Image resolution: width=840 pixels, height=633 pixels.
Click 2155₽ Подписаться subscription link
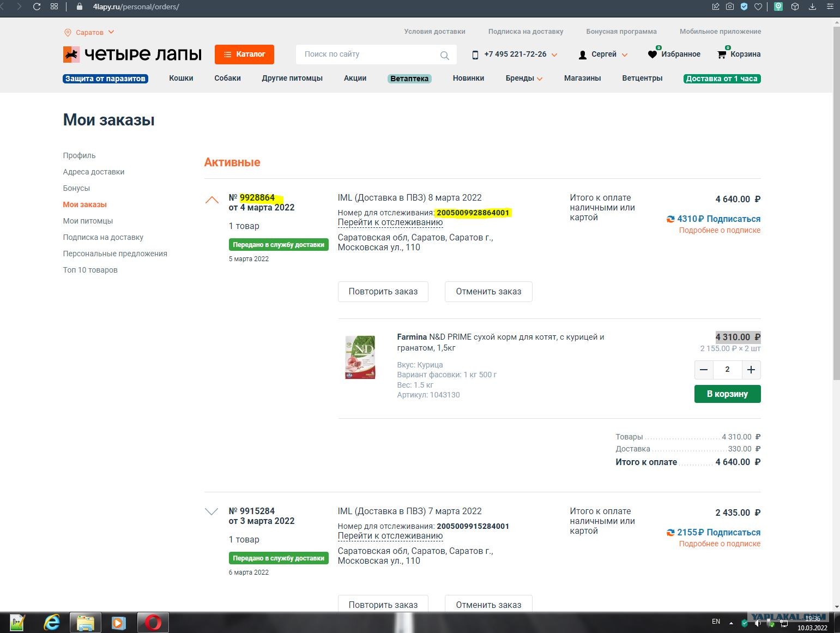[x=714, y=532]
